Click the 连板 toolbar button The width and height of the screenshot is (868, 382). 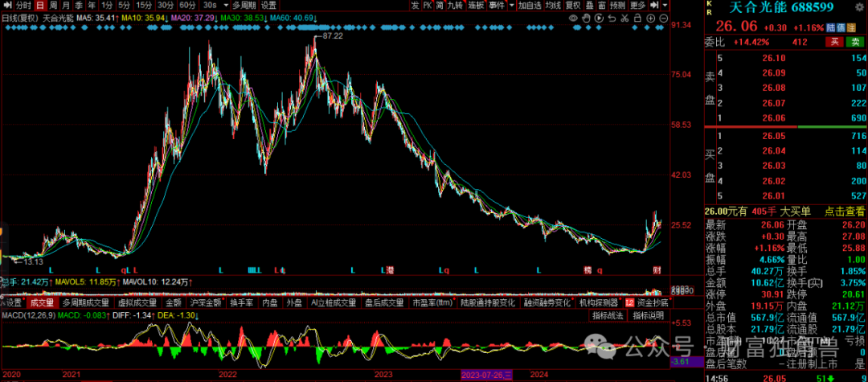476,5
